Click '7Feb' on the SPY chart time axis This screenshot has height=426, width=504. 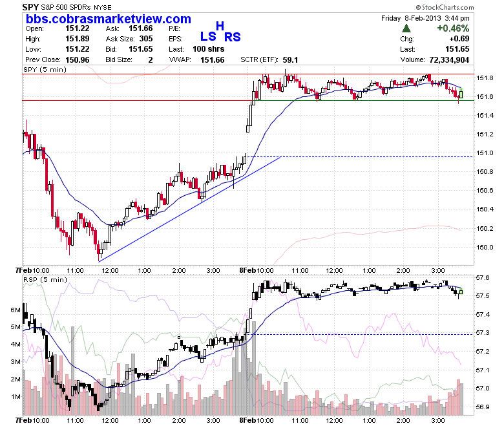pyautogui.click(x=23, y=270)
